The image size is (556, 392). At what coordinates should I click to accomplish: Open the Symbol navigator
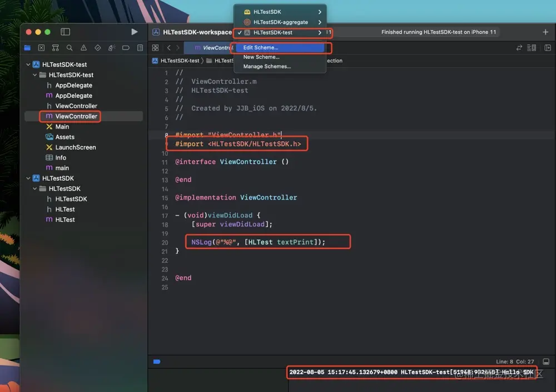pos(55,48)
